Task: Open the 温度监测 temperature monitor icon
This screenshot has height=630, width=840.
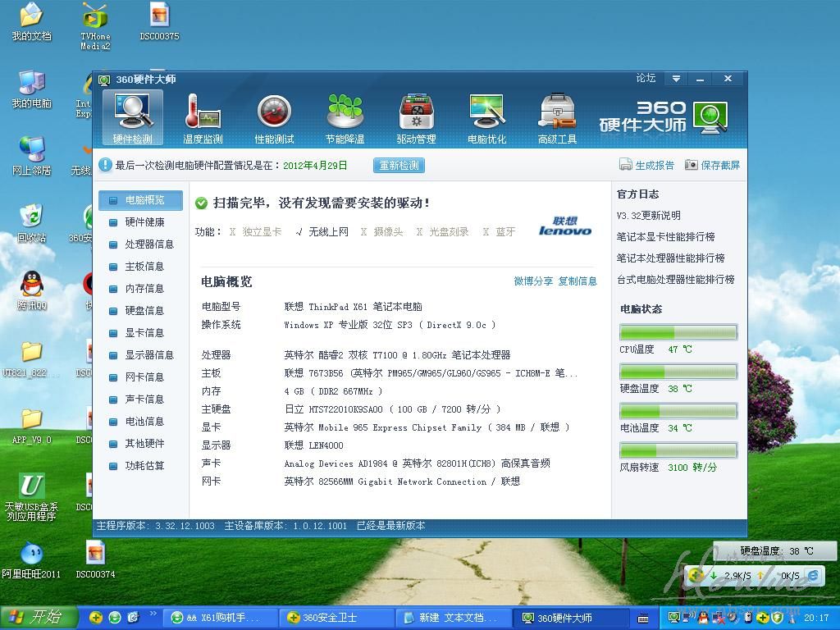Action: tap(203, 117)
